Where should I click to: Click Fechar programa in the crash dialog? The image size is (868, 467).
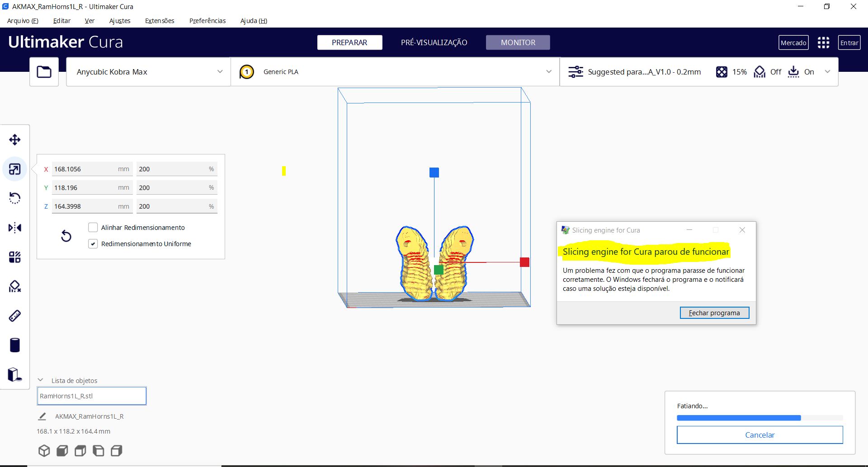(714, 313)
